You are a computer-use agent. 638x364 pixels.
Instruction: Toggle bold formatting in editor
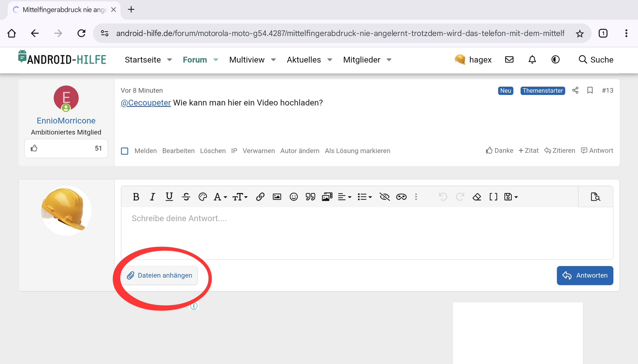(x=136, y=197)
